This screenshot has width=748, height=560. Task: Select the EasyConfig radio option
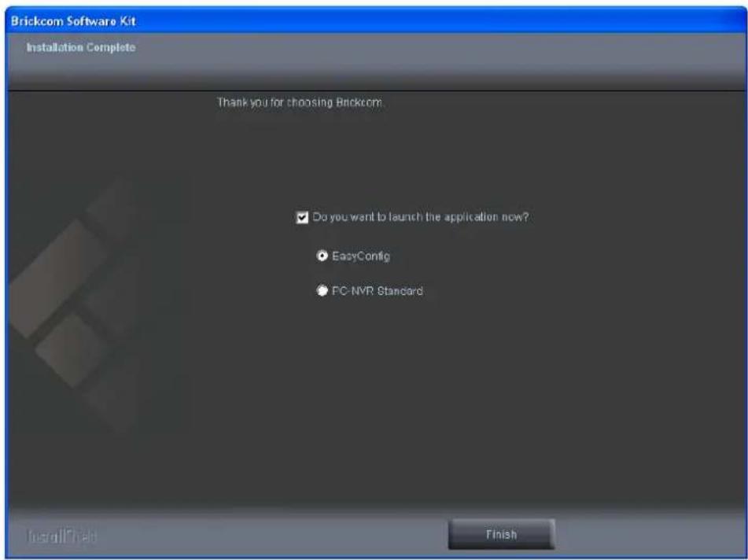point(322,256)
